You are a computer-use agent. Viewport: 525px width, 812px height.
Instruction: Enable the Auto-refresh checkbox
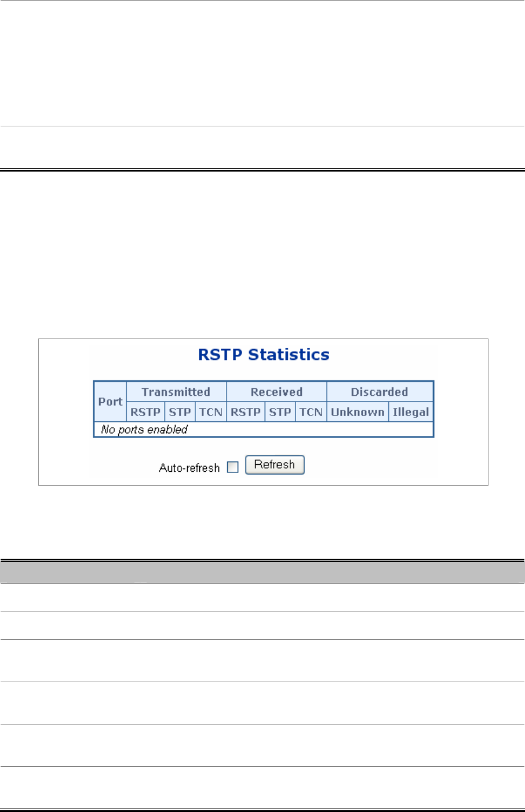coord(233,467)
